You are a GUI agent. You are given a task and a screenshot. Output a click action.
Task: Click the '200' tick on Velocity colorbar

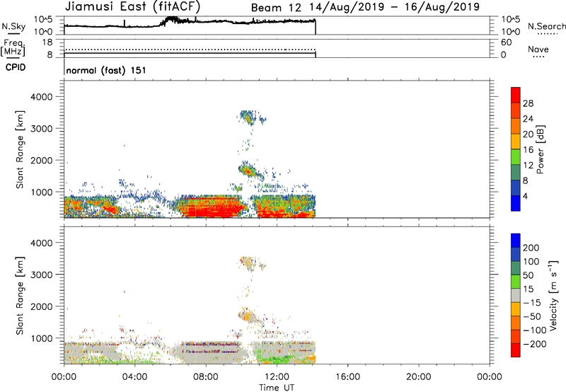tap(531, 248)
